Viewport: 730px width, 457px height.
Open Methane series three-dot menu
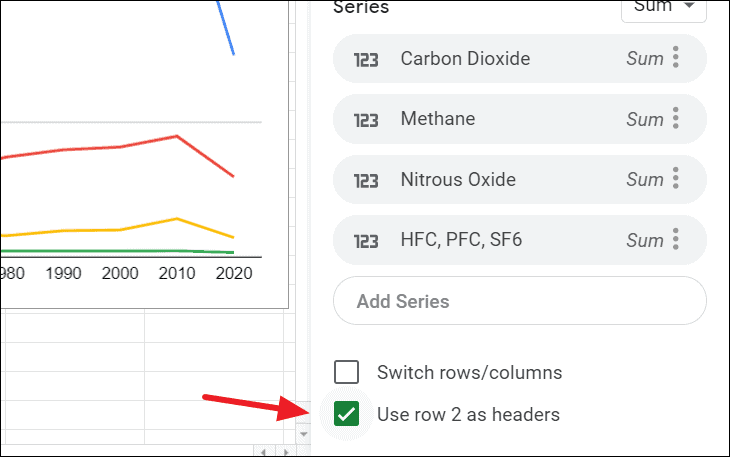(x=676, y=118)
